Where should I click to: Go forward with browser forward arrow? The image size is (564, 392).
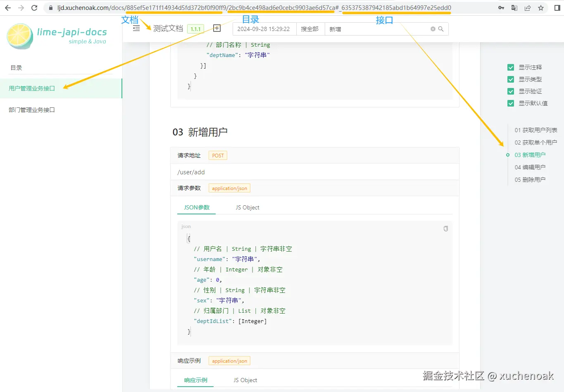(21, 7)
